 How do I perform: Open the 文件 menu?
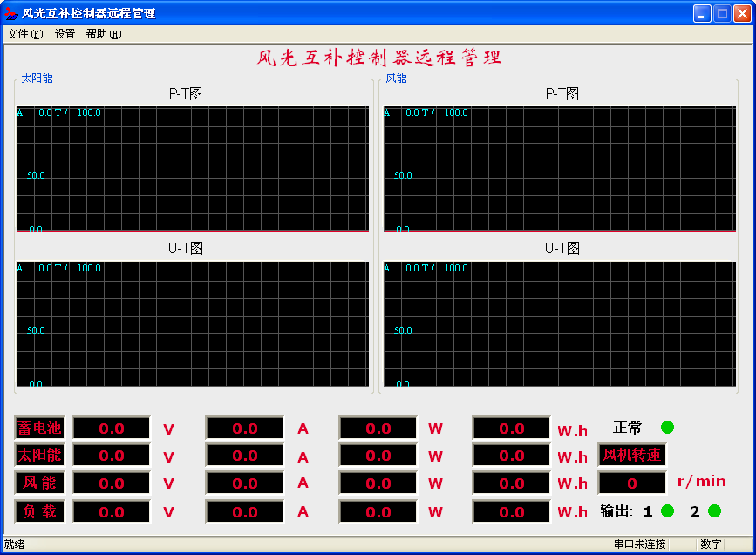click(24, 34)
